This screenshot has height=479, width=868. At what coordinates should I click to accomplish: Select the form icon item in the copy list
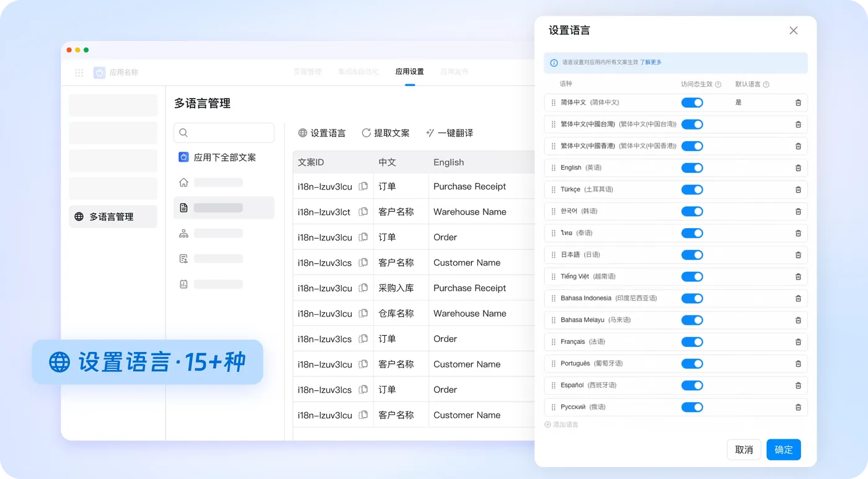[184, 258]
